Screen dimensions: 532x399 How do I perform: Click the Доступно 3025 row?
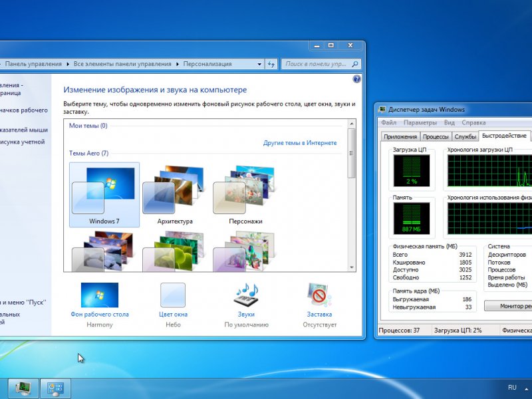pos(432,270)
